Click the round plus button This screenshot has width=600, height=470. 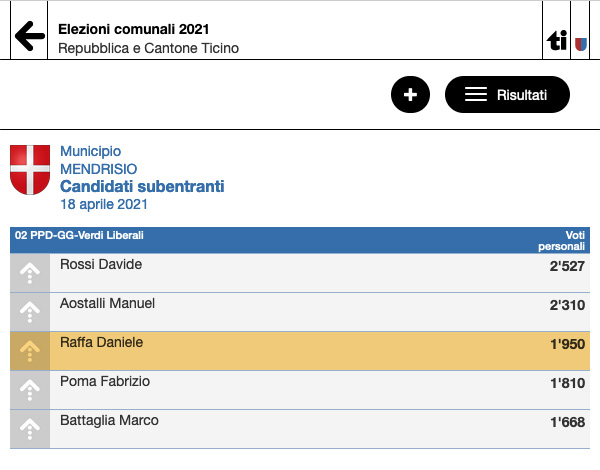coord(410,95)
